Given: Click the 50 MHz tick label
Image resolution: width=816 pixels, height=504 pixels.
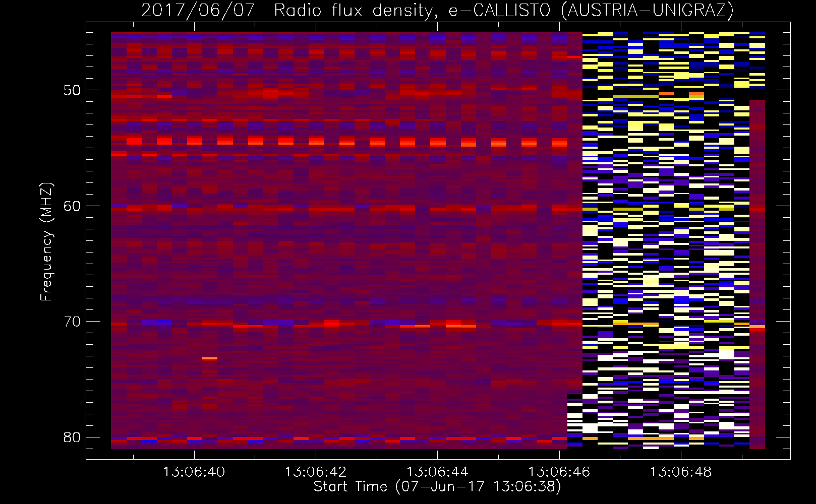Looking at the screenshot, I should click(72, 90).
